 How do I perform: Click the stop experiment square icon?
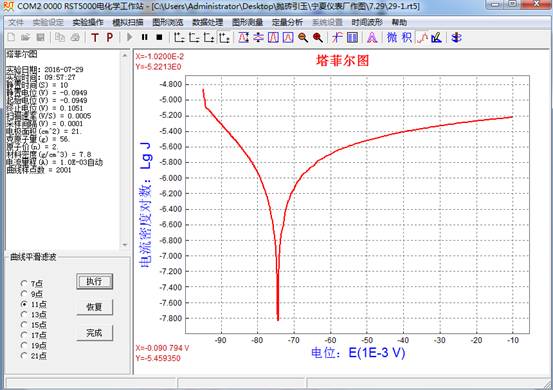pyautogui.click(x=159, y=37)
